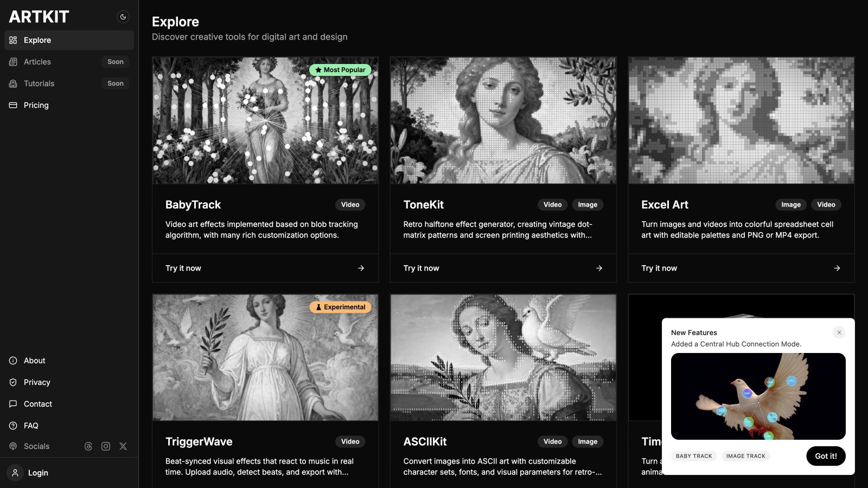Click the Tutorials icon in sidebar
This screenshot has height=488, width=868.
(13, 84)
